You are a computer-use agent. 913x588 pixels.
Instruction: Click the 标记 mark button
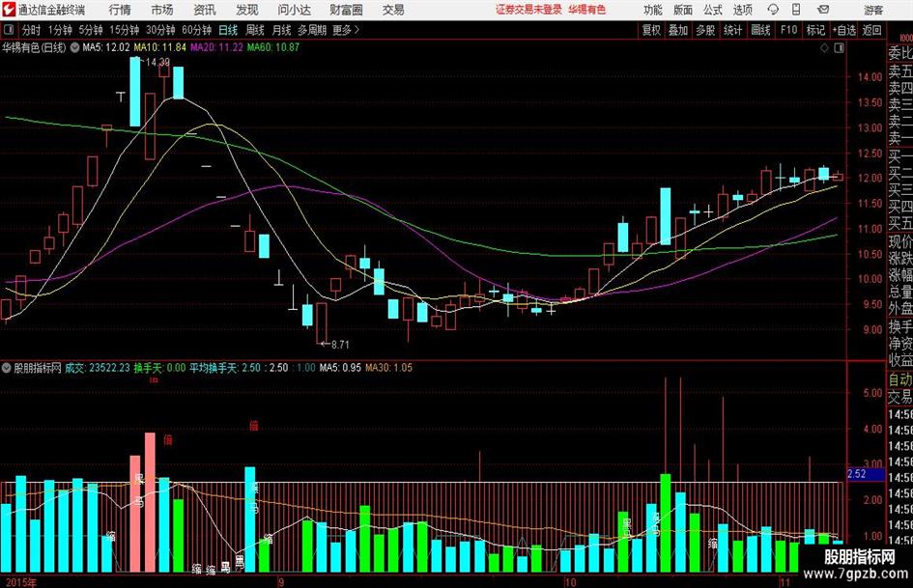(815, 30)
